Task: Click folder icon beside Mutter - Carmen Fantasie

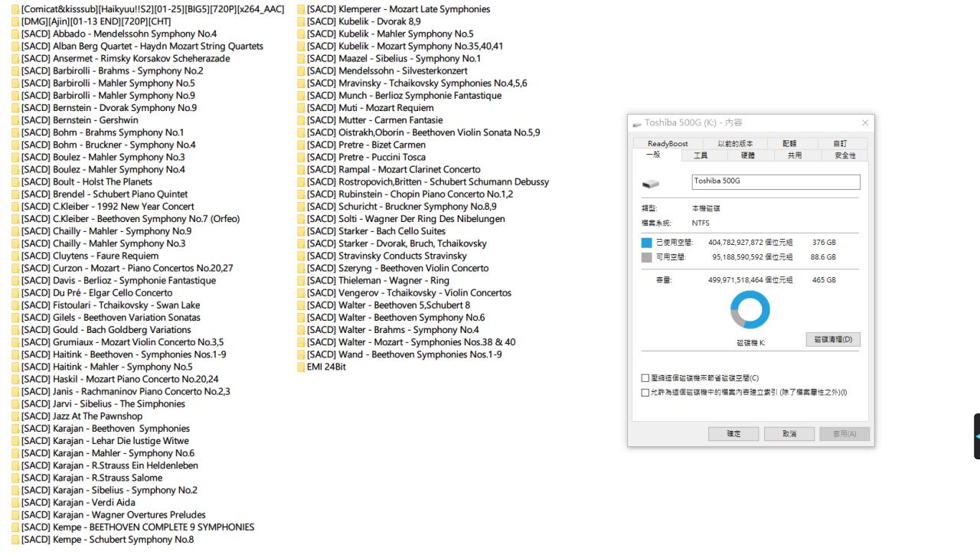Action: pos(301,120)
